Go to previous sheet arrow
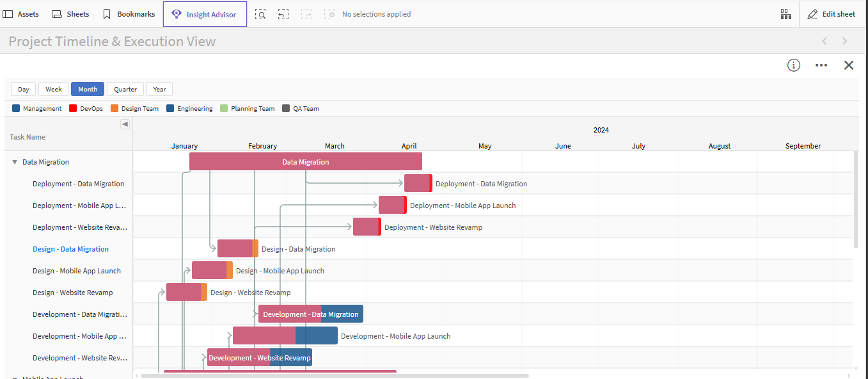The height and width of the screenshot is (379, 868). (x=825, y=42)
